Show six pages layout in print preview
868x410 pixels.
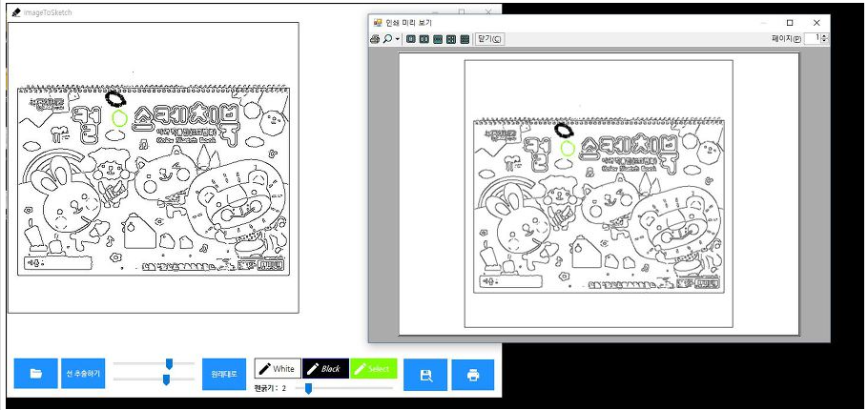[465, 39]
